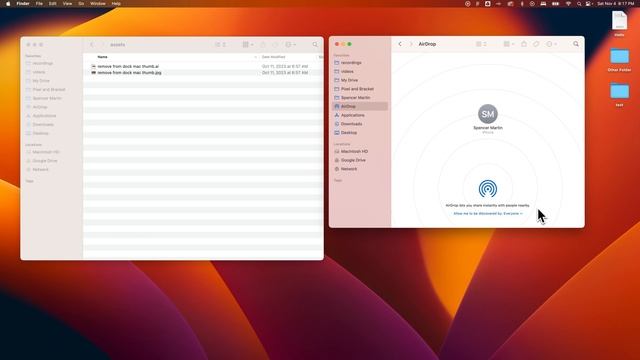Click the Share icon in the assets window
This screenshot has height=360, width=640.
(263, 44)
